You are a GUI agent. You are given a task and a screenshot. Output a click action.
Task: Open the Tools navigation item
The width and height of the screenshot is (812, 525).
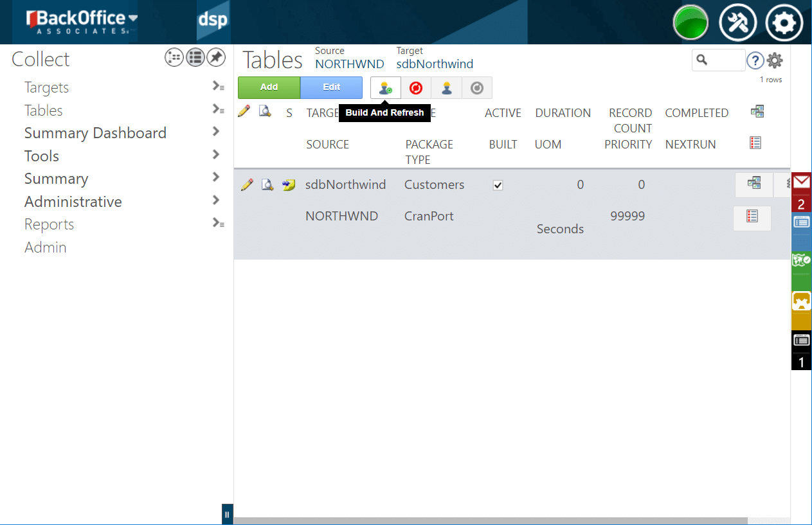42,156
